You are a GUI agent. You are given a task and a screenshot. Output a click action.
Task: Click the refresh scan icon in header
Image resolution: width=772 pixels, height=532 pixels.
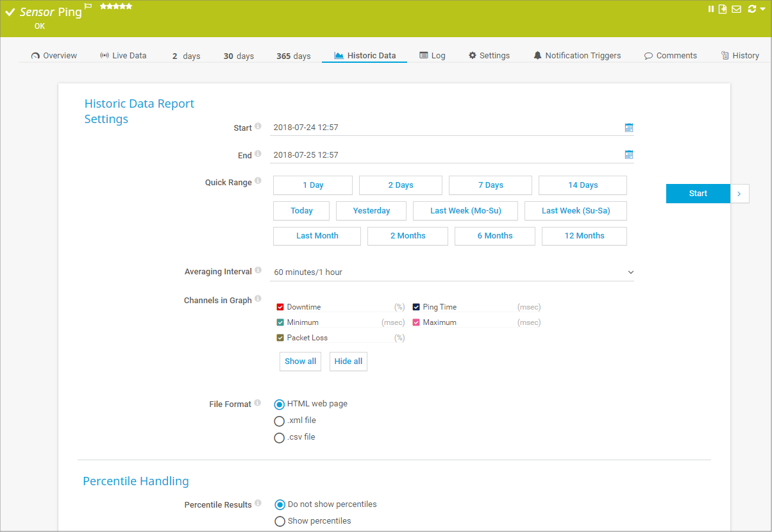coord(752,9)
